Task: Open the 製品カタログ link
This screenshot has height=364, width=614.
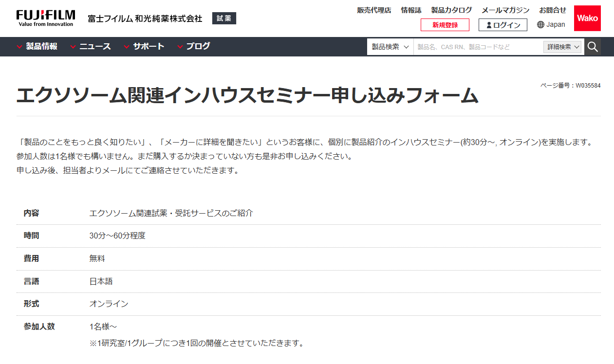Action: click(451, 10)
